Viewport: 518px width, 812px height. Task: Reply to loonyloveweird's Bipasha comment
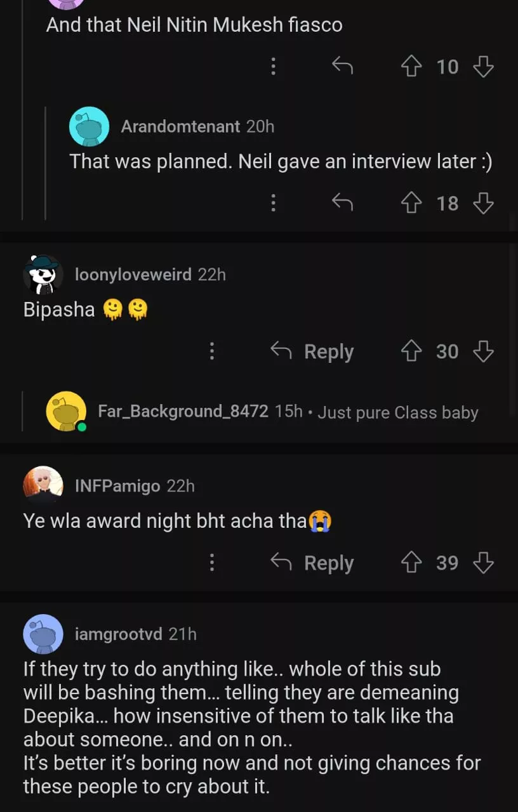[x=312, y=351]
